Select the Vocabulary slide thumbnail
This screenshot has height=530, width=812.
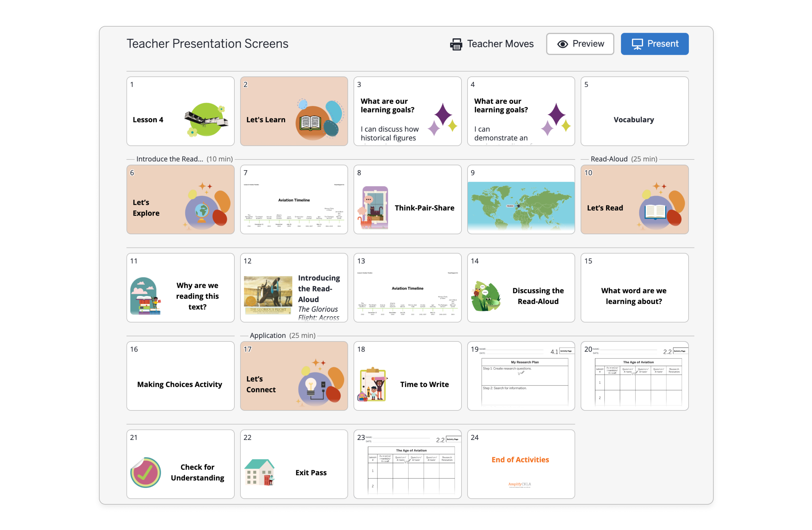(x=634, y=111)
